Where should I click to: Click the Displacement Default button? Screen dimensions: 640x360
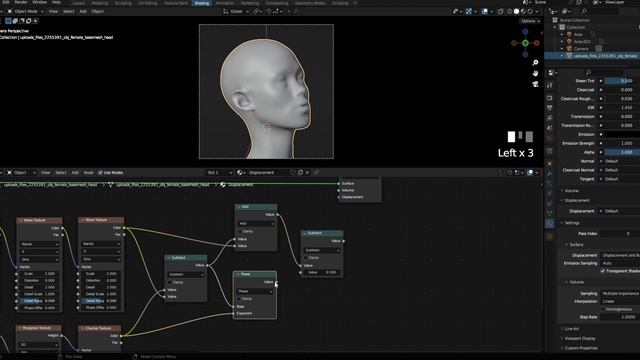620,211
